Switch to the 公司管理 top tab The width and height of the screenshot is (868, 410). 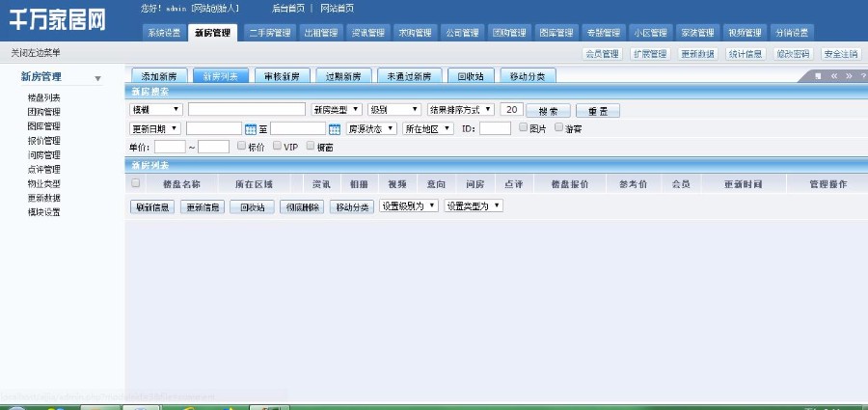point(462,33)
